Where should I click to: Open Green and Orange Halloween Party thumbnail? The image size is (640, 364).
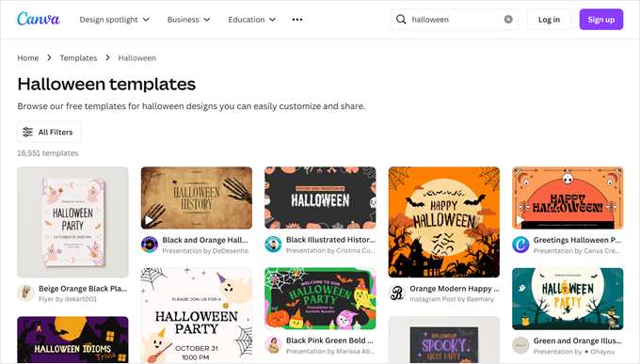coord(568,299)
